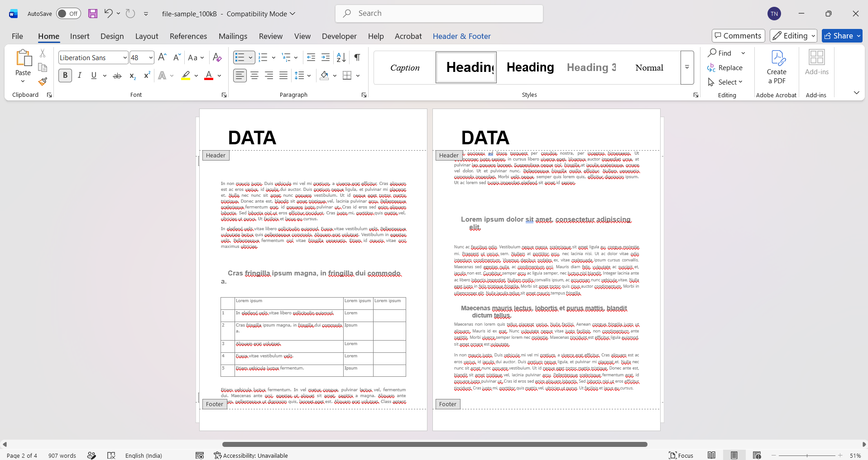Switch to Web Layout view
The height and width of the screenshot is (460, 868).
[x=757, y=455]
